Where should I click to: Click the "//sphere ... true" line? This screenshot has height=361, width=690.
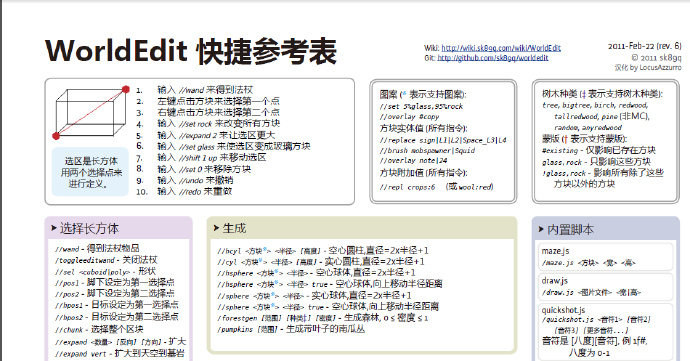point(328,306)
